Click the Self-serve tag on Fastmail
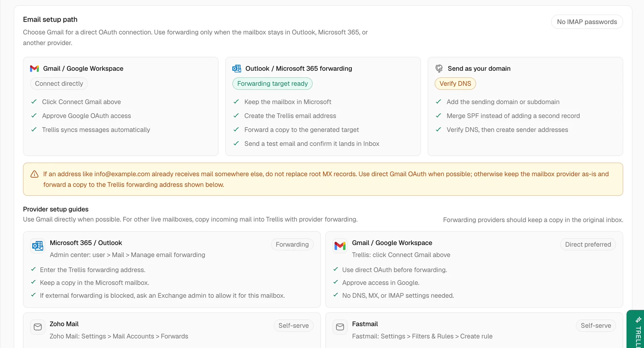The height and width of the screenshot is (348, 644). pyautogui.click(x=596, y=326)
